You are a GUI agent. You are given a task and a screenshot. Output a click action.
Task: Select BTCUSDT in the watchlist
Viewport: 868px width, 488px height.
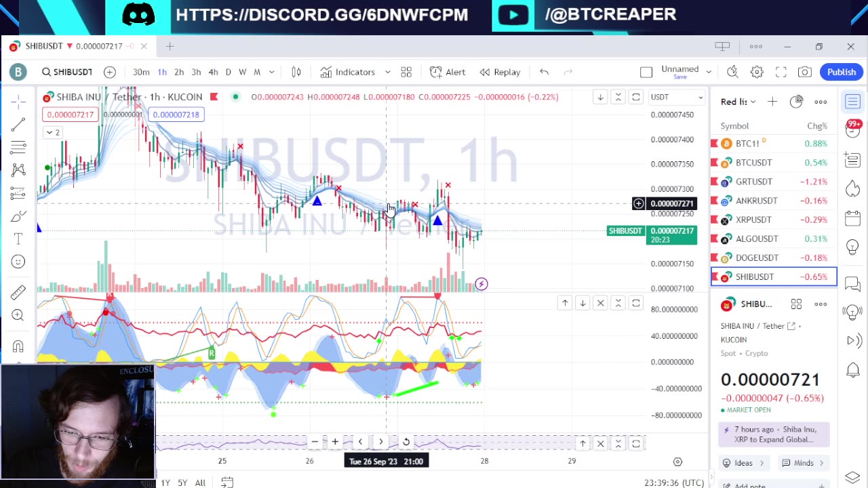pyautogui.click(x=774, y=163)
